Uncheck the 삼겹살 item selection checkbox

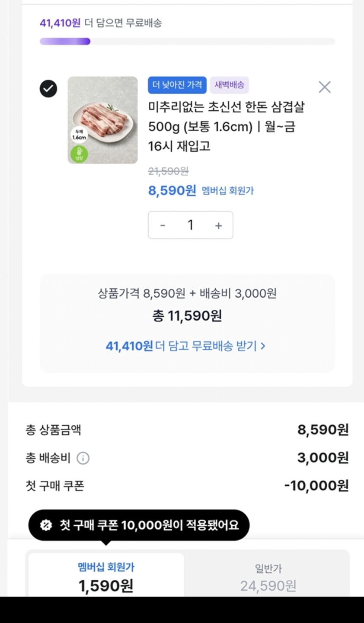pos(48,89)
